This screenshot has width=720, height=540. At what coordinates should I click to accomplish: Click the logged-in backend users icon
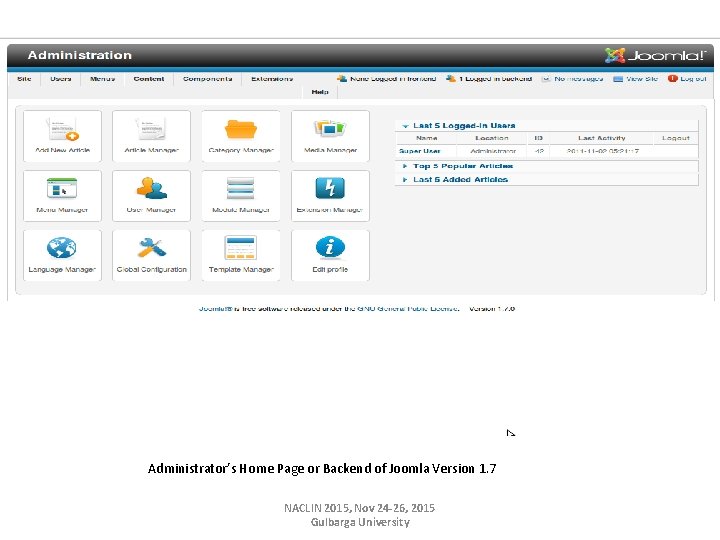tap(451, 79)
